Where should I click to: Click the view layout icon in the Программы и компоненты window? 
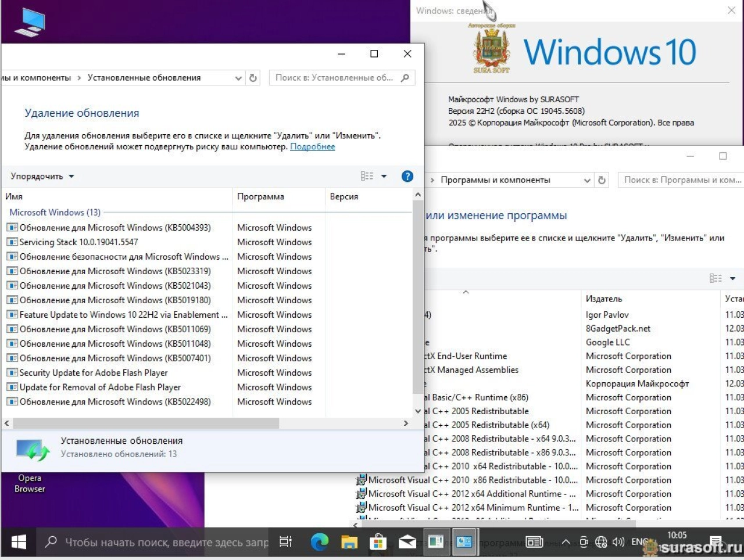[x=716, y=278]
